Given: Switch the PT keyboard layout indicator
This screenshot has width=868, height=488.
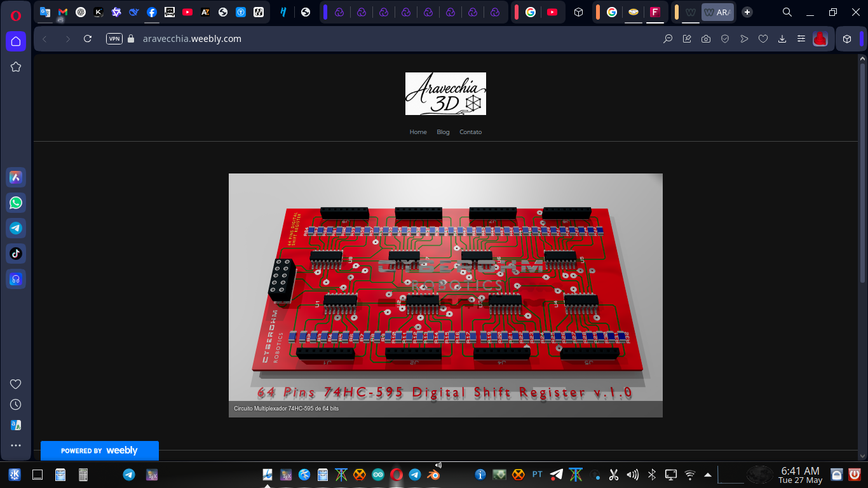Looking at the screenshot, I should pyautogui.click(x=537, y=475).
